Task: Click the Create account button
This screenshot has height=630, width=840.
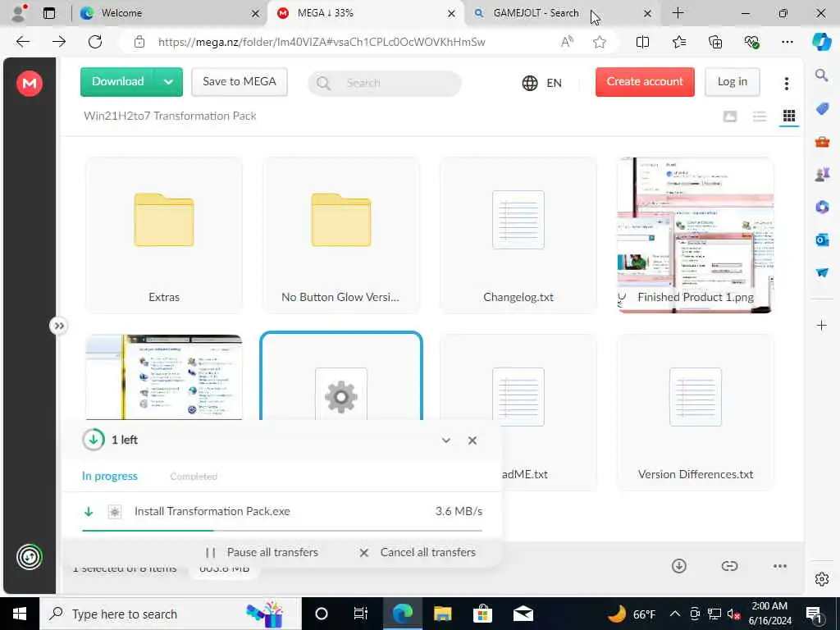Action: [x=645, y=81]
